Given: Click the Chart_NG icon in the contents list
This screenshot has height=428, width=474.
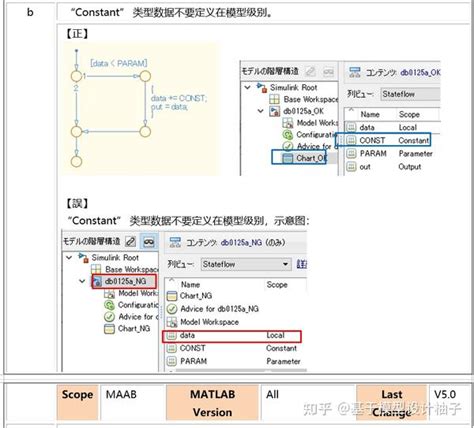Looking at the screenshot, I should [x=172, y=296].
